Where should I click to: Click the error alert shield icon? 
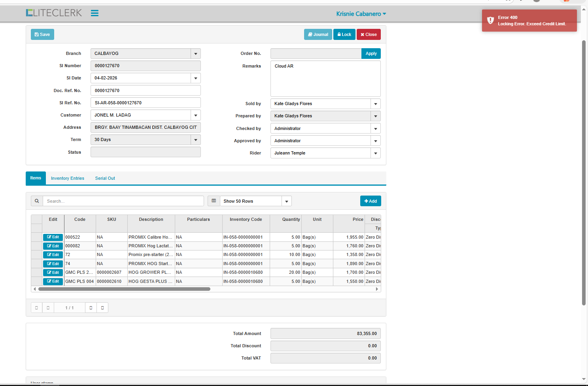[490, 21]
